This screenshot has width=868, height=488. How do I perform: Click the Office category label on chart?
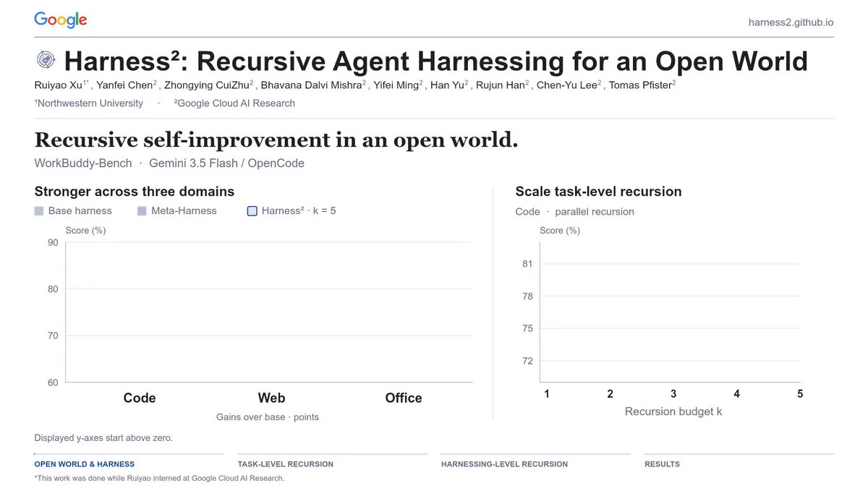(404, 398)
